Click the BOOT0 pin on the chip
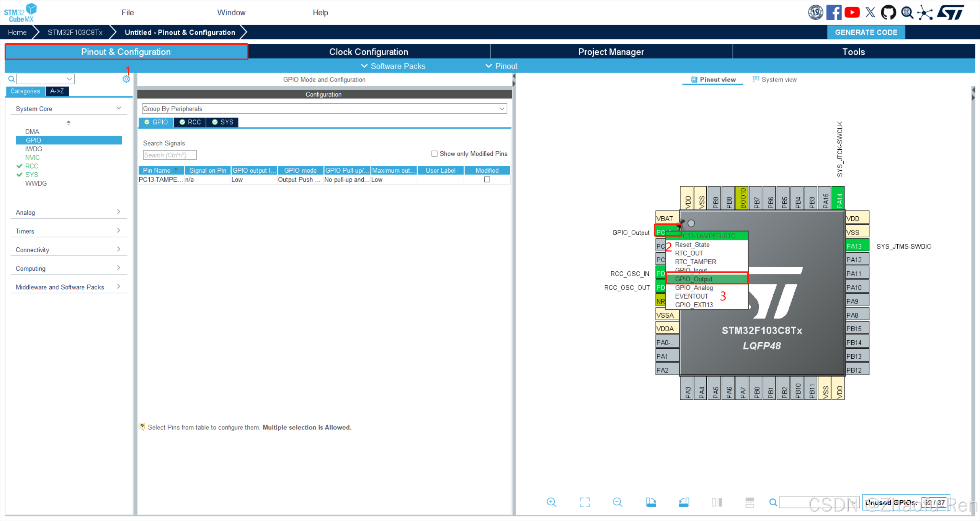This screenshot has width=980, height=521. 743,198
